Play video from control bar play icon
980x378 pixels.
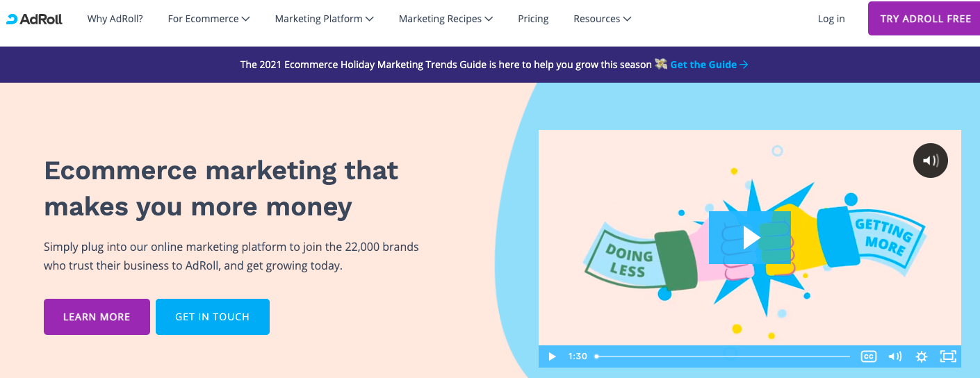tap(553, 356)
